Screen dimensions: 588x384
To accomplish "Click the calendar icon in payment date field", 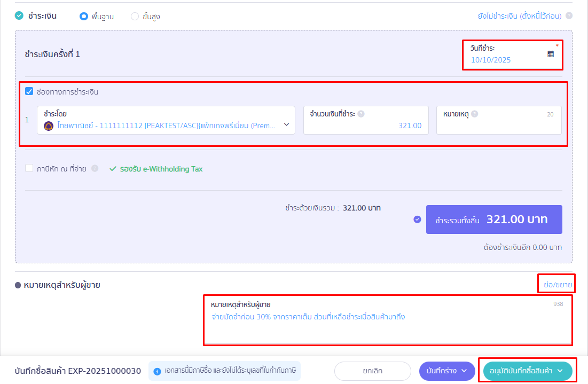I will point(551,54).
